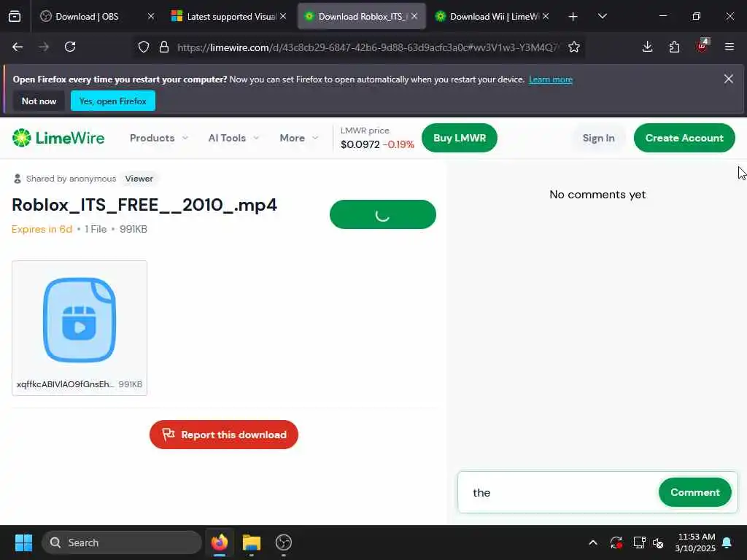Expand the AI Tools menu
The height and width of the screenshot is (560, 747).
coord(233,138)
